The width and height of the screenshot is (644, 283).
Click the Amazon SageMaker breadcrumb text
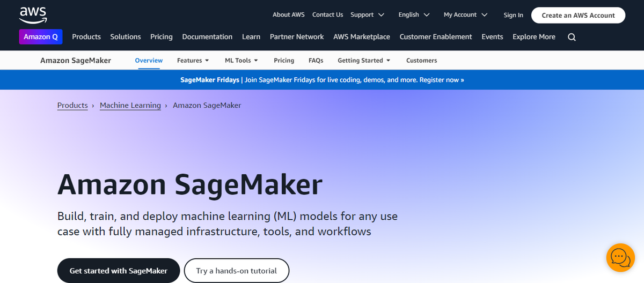[x=207, y=106]
